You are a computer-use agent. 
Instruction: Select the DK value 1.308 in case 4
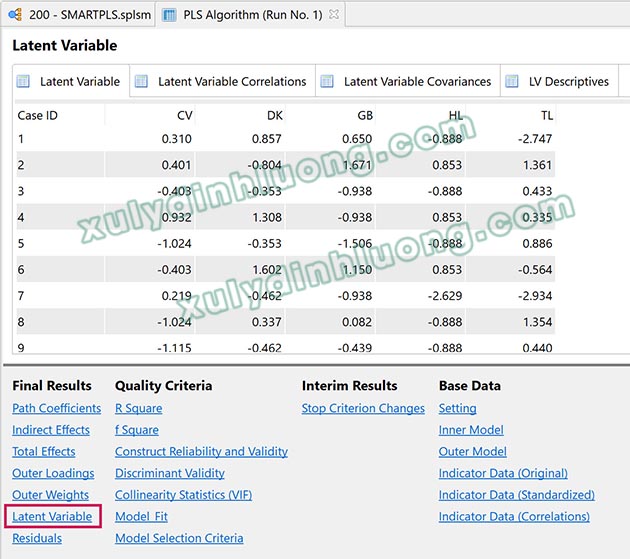[x=267, y=217]
